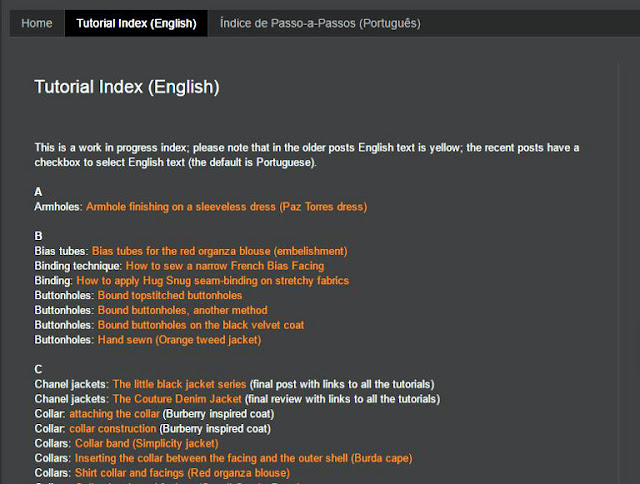Open Collar band (Simplicity jacket) link
The height and width of the screenshot is (484, 640).
(x=146, y=443)
